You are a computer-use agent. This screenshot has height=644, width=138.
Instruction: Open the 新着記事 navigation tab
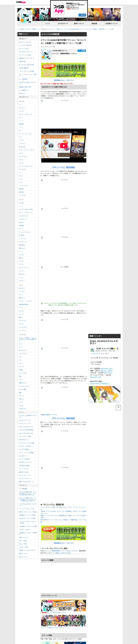94,24
